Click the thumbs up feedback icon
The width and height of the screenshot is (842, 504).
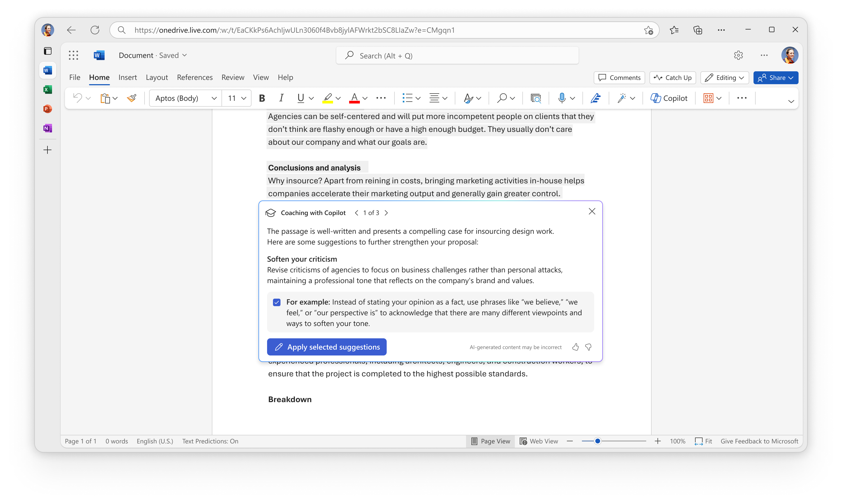575,347
